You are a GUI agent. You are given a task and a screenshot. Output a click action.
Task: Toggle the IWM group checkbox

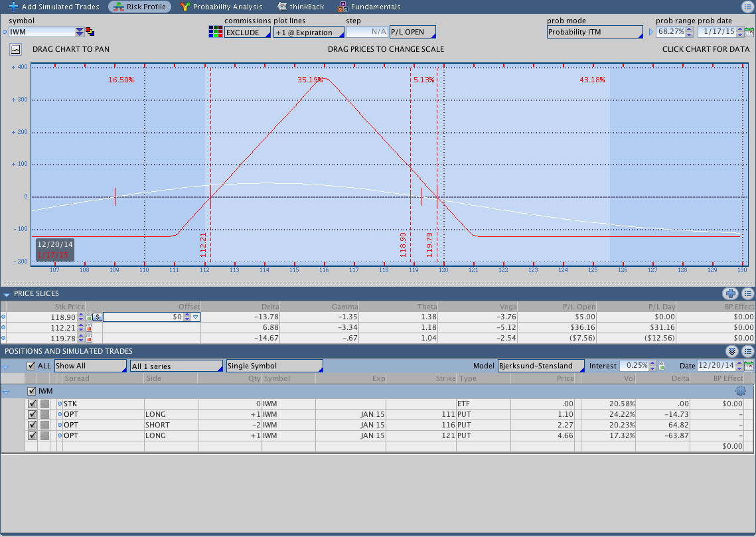[32, 391]
